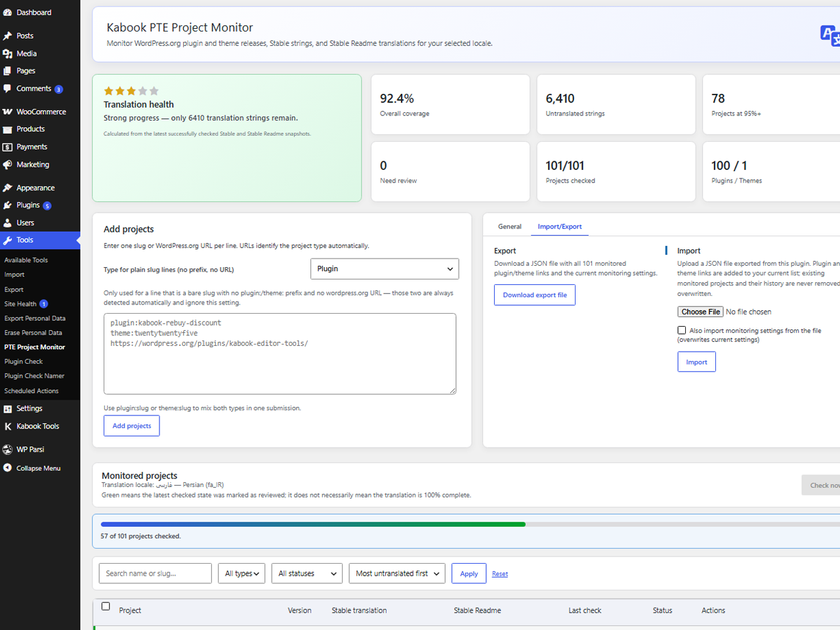
Task: Click the Reset link
Action: coord(500,574)
